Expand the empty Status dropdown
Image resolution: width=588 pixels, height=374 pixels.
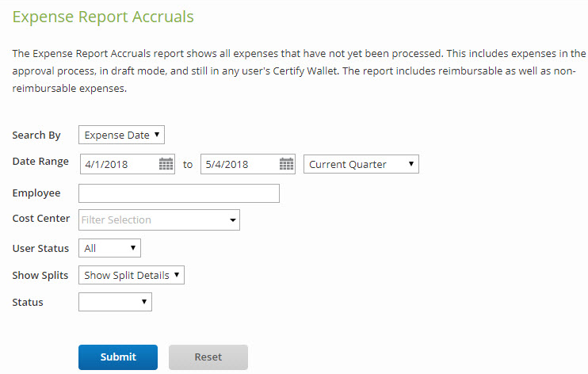tap(115, 302)
